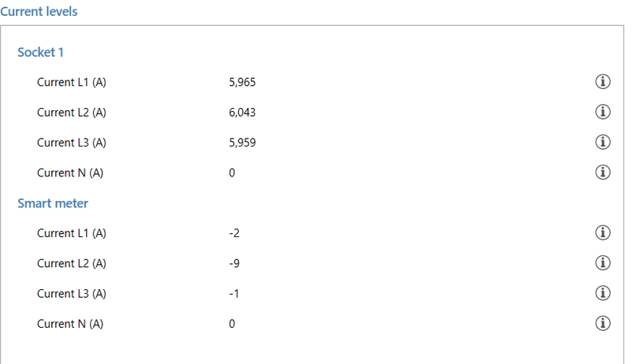The height and width of the screenshot is (364, 631).
Task: Click the Current levels title
Action: click(x=39, y=12)
